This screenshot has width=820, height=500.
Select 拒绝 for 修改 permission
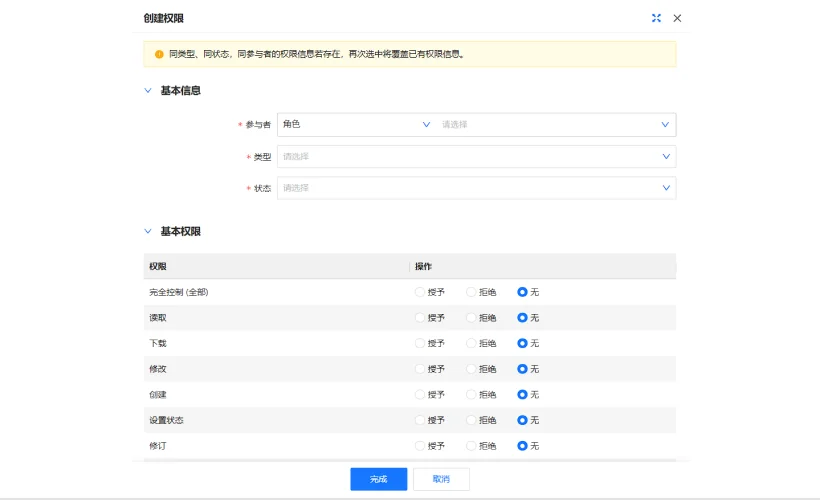pos(471,369)
